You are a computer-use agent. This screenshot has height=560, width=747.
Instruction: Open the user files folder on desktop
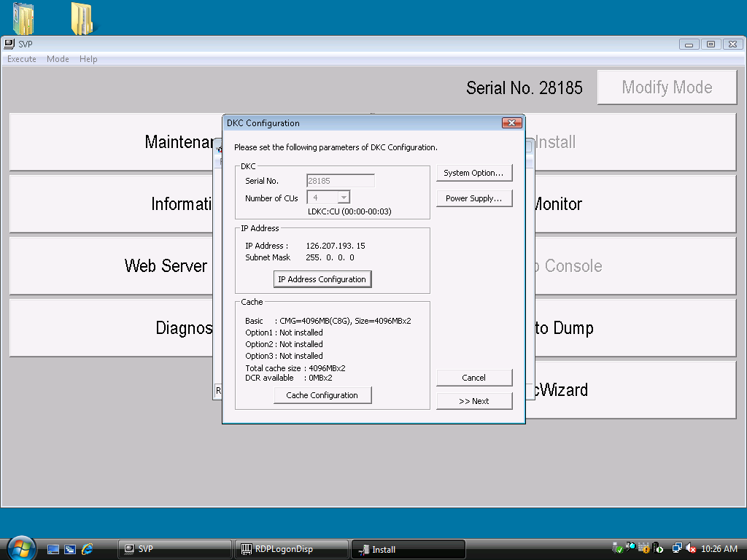coord(23,18)
